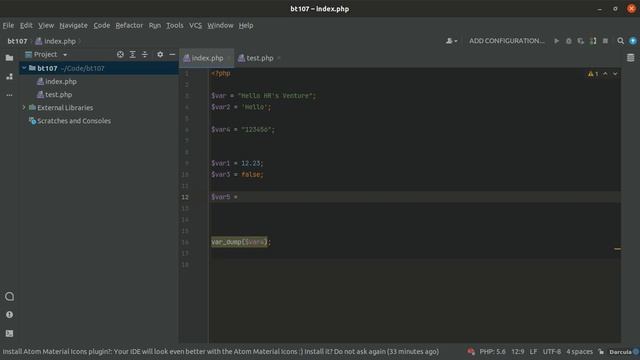The height and width of the screenshot is (360, 640).
Task: Click the blue circle icon after Darcula
Action: pos(636,351)
